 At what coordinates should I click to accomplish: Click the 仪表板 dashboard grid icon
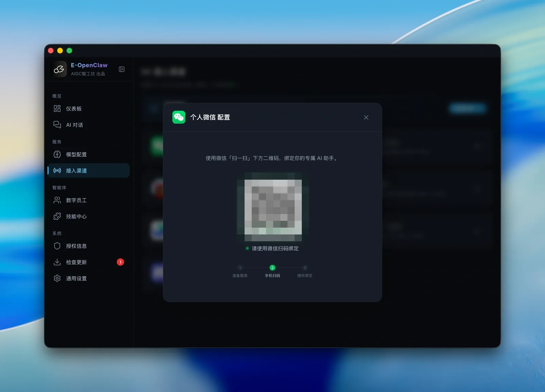(x=57, y=109)
